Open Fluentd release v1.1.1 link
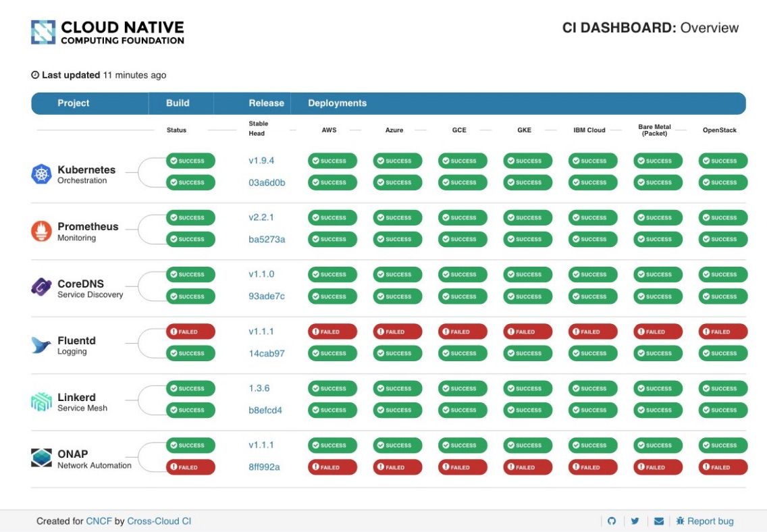Screen dimensions: 767x532 (261, 331)
